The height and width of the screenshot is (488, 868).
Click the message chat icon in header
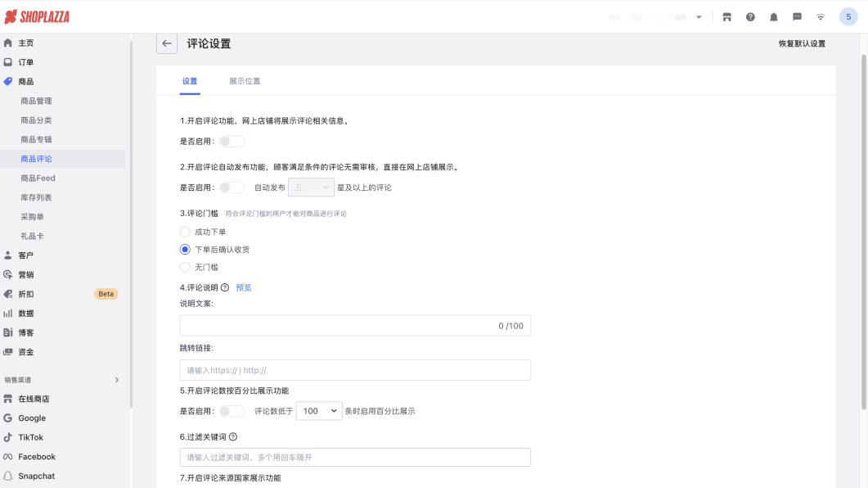coord(796,16)
